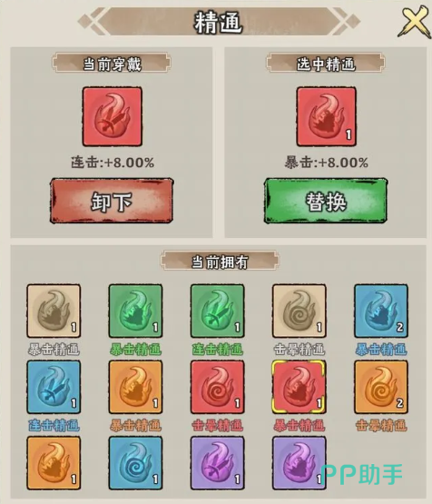Click the green 替换 replace button
The width and height of the screenshot is (432, 504).
pos(326,201)
